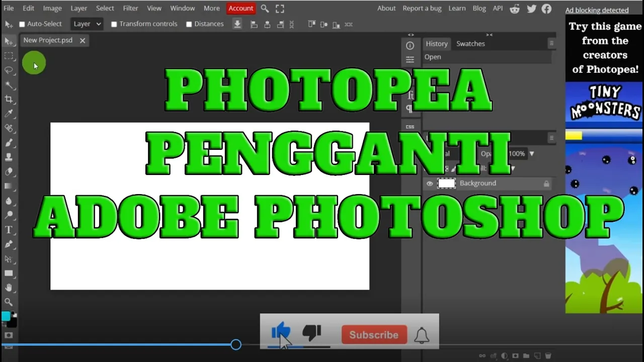Select the Spot Healing Brush tool

[x=9, y=128]
